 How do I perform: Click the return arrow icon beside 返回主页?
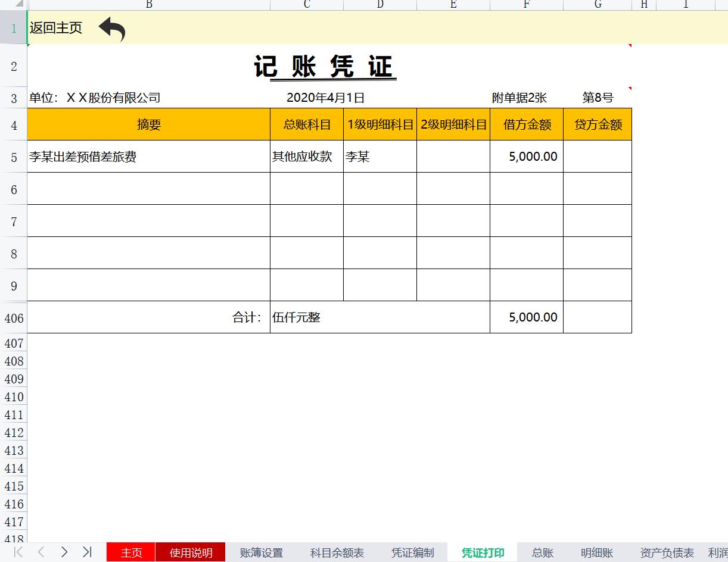tap(113, 28)
